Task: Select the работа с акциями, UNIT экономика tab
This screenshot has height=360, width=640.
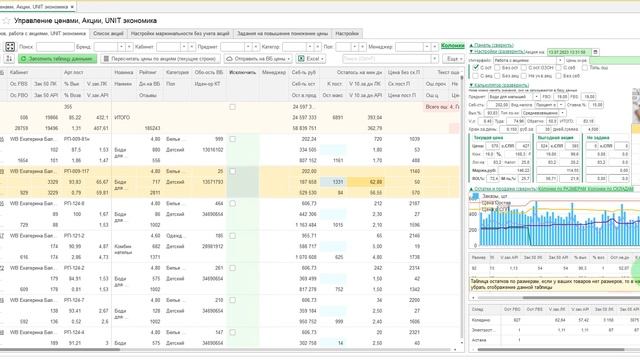Action: point(44,33)
